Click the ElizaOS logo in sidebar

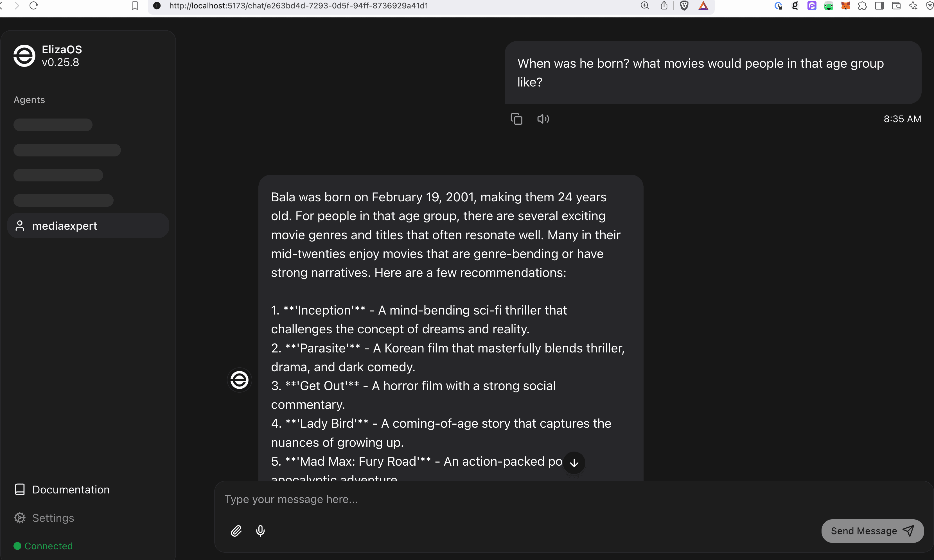24,56
